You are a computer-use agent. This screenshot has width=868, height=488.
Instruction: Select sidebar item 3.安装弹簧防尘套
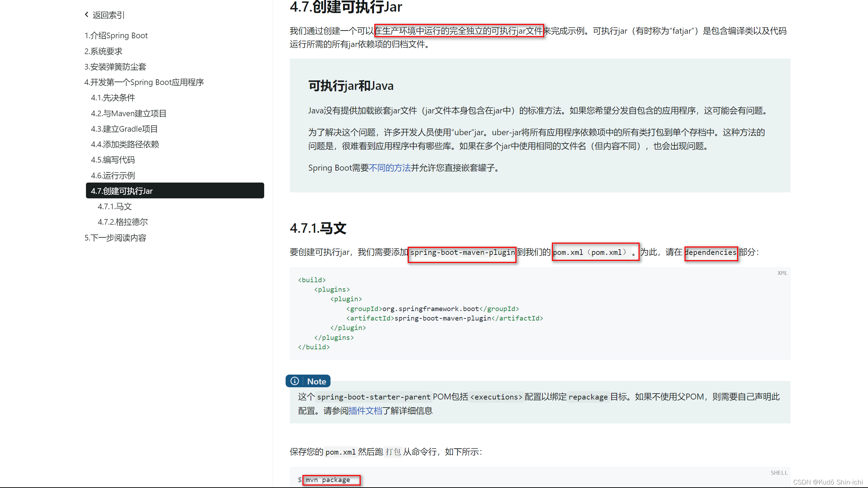point(115,67)
